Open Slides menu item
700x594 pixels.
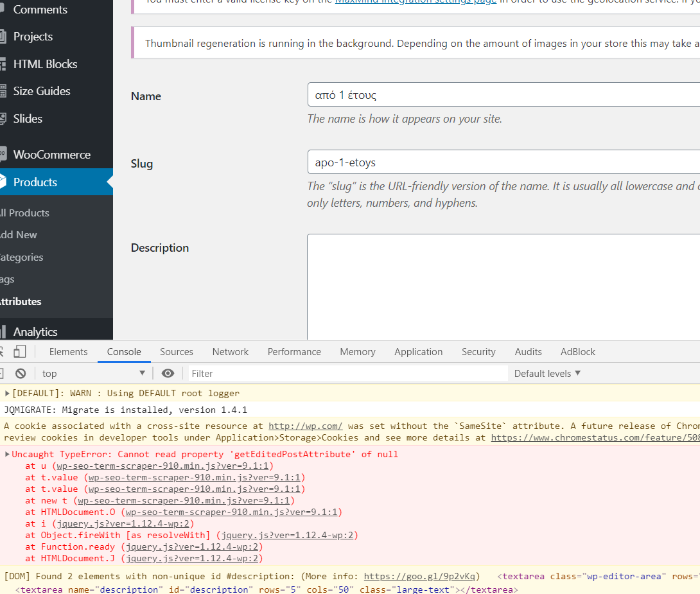tap(28, 119)
